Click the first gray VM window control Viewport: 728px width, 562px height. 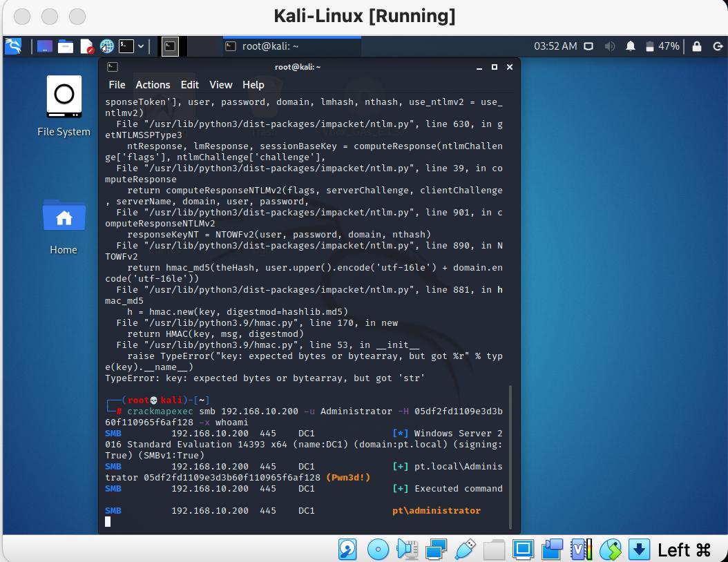(x=22, y=17)
